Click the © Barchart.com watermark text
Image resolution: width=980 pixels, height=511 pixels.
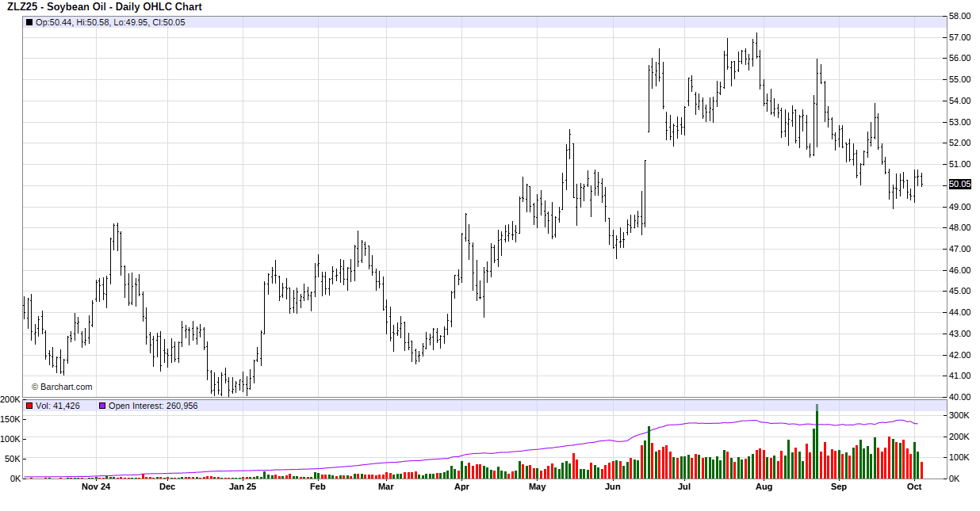[62, 387]
